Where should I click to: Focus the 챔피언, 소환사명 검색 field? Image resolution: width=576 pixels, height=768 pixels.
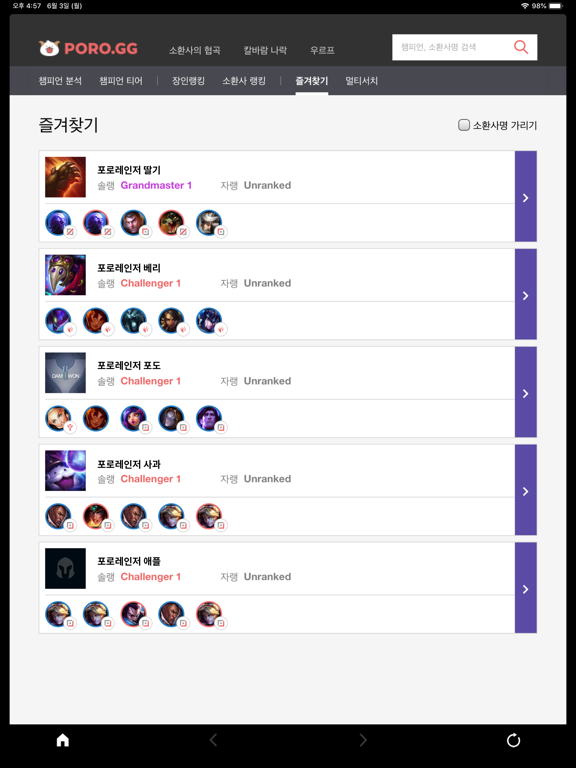452,47
